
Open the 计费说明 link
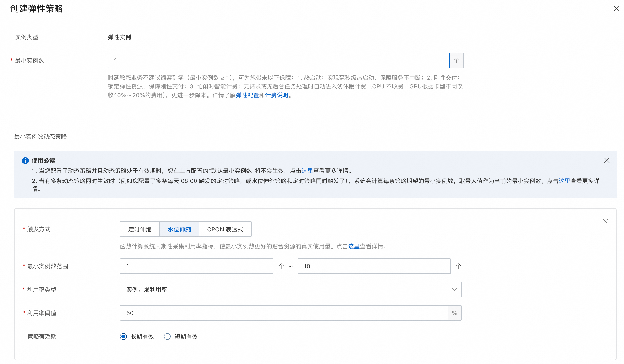click(276, 95)
